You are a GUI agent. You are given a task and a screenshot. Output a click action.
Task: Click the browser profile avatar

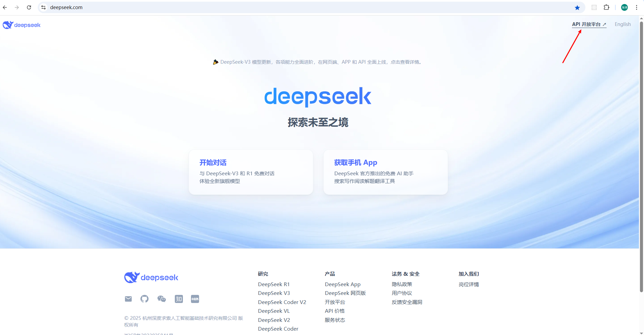coord(624,7)
